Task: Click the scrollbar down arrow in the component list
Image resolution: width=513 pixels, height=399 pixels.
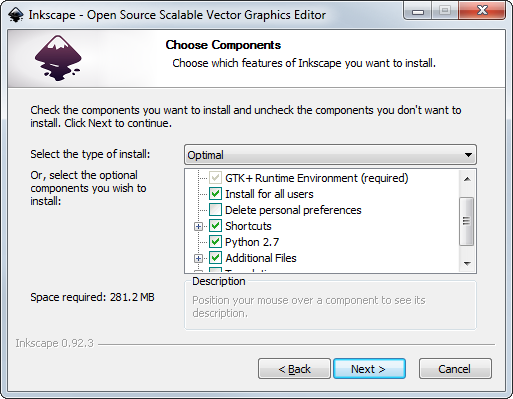Action: tap(467, 263)
